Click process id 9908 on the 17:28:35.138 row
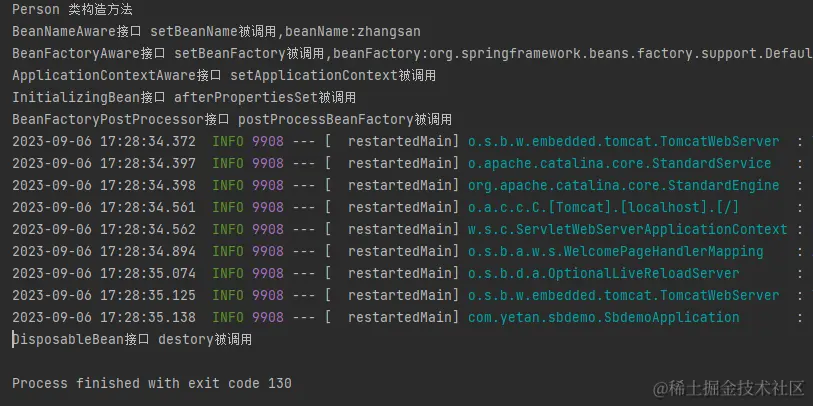This screenshot has width=813, height=406. [268, 317]
